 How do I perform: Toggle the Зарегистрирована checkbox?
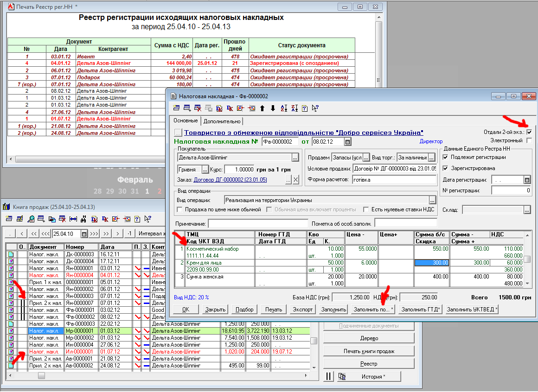coord(445,168)
